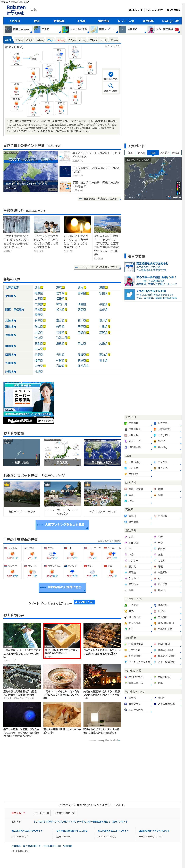Click the 世界各地の天気はこちら button
Viewport: 185px width, 868px height.
tap(62, 587)
